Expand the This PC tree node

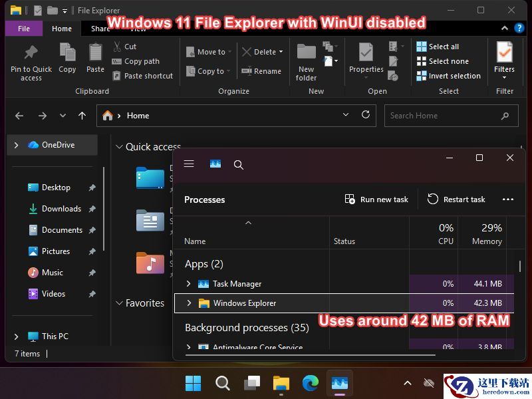(x=16, y=336)
